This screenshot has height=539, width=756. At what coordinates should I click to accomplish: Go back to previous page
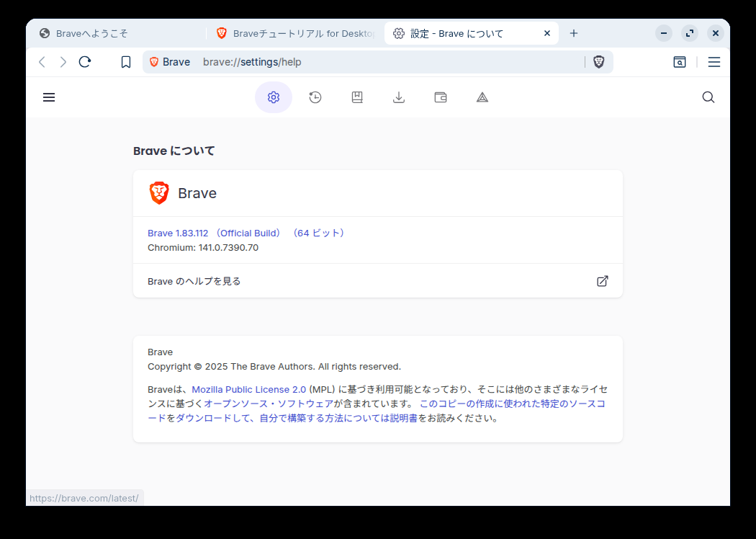click(x=42, y=62)
